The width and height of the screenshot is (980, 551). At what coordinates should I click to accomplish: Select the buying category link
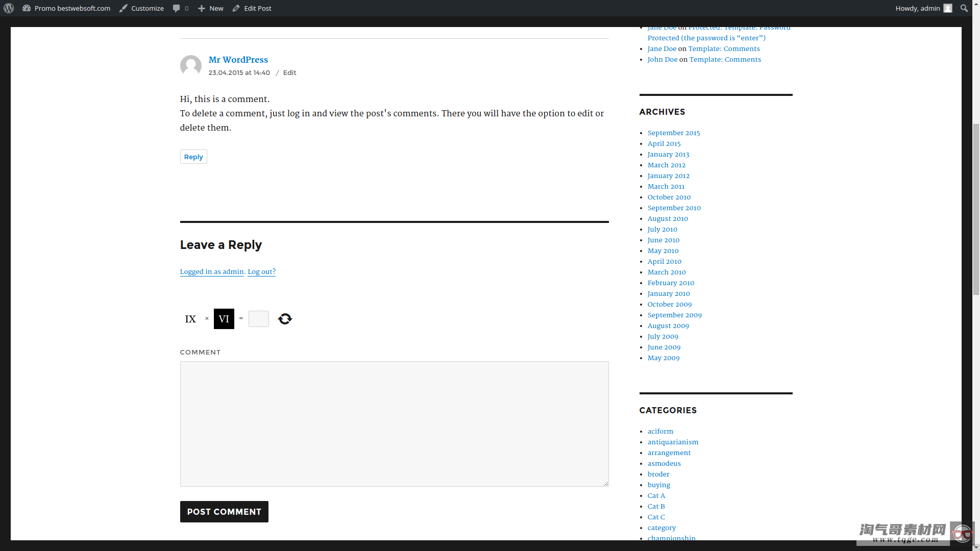pyautogui.click(x=658, y=484)
